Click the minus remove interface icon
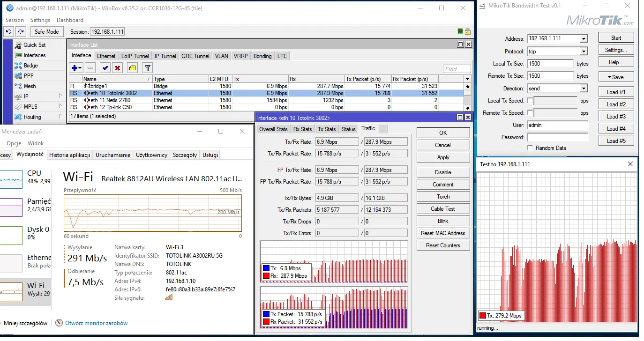 (x=91, y=68)
